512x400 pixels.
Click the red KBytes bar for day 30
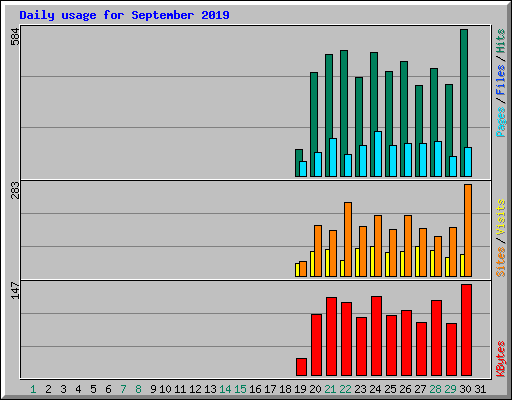pyautogui.click(x=466, y=330)
